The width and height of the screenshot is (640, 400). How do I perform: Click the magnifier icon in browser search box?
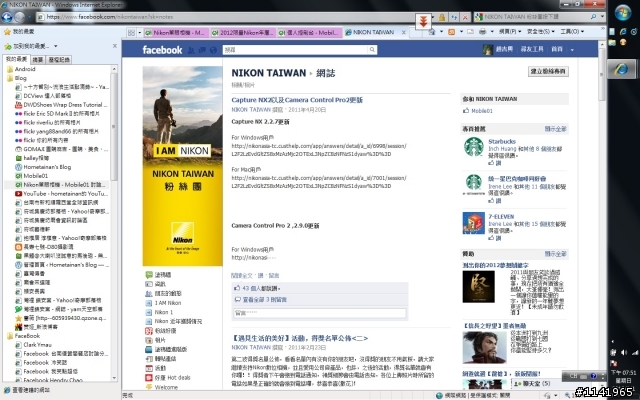coord(593,17)
